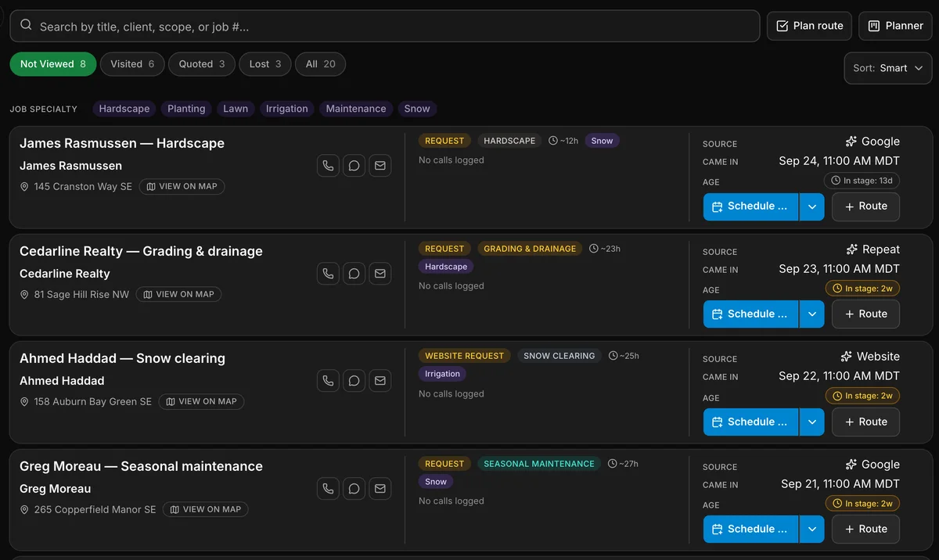Expand schedule options arrow for James Rasmussen
The width and height of the screenshot is (939, 560).
click(x=811, y=206)
